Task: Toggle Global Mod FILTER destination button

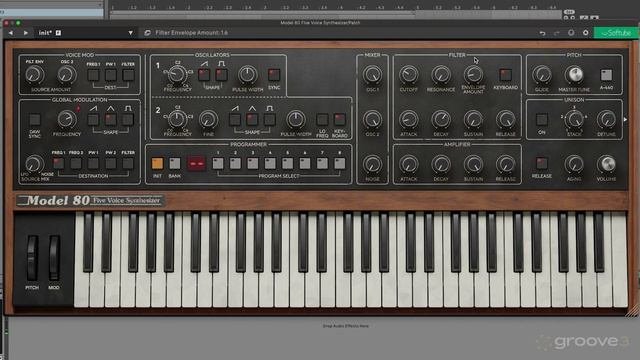Action: tap(128, 164)
